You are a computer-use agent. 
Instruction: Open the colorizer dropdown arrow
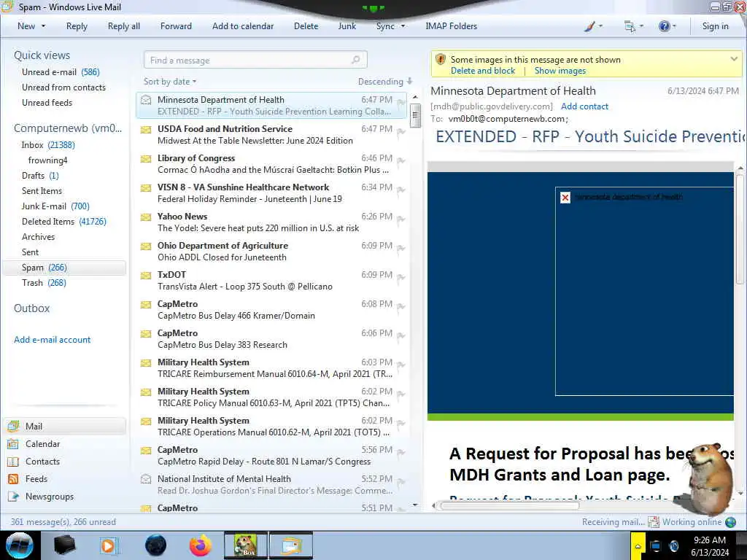[x=600, y=26]
